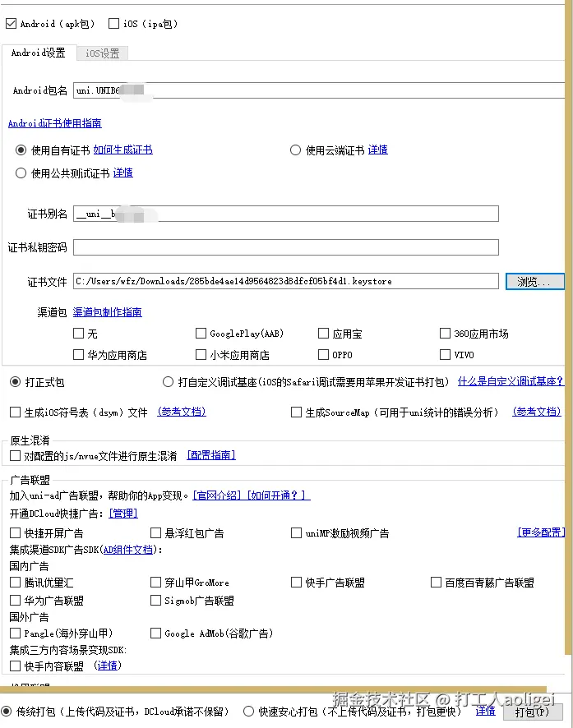The image size is (573, 728).
Task: Open 参考文档 link beside dsym option
Action: 182,412
